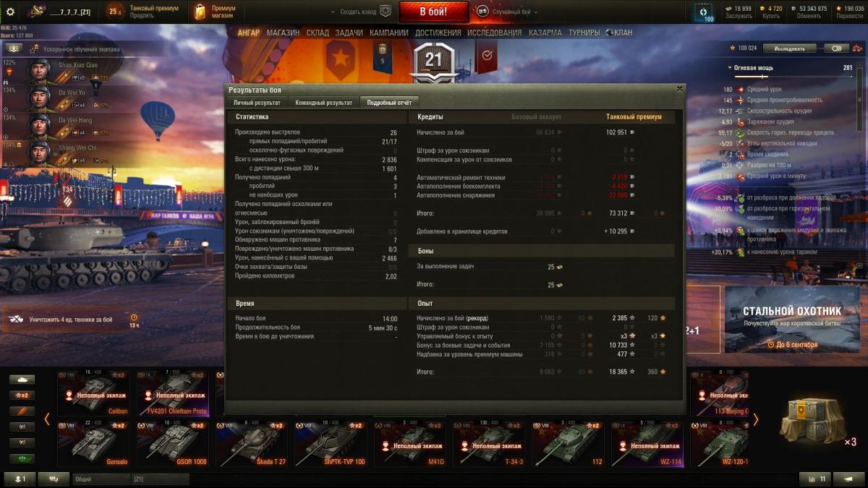This screenshot has width=868, height=488.
Task: Open the Premium shop bag icon
Action: pyautogui.click(x=200, y=12)
